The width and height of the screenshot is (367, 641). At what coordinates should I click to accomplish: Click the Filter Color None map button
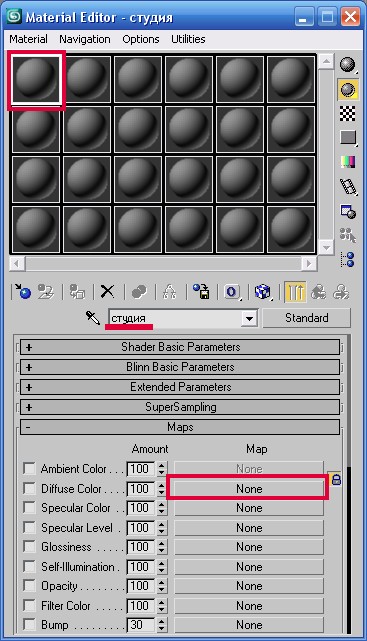pos(249,606)
